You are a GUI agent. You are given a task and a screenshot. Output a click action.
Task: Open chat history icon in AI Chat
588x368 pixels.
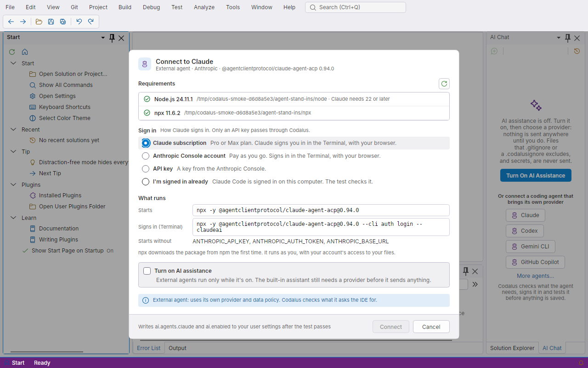click(577, 51)
